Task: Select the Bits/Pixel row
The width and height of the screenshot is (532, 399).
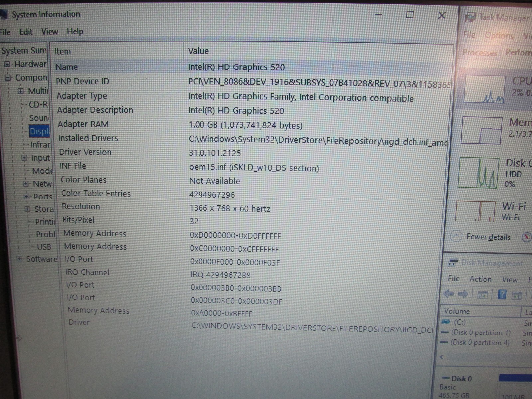Action: pos(253,221)
